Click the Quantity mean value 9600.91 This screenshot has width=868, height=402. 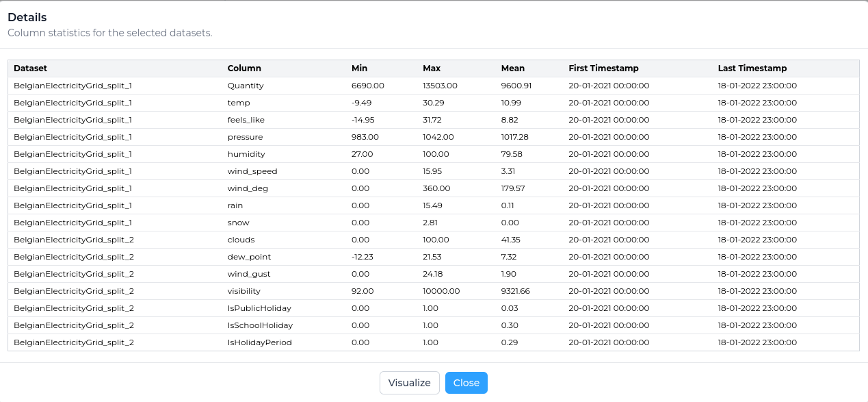[x=516, y=86]
